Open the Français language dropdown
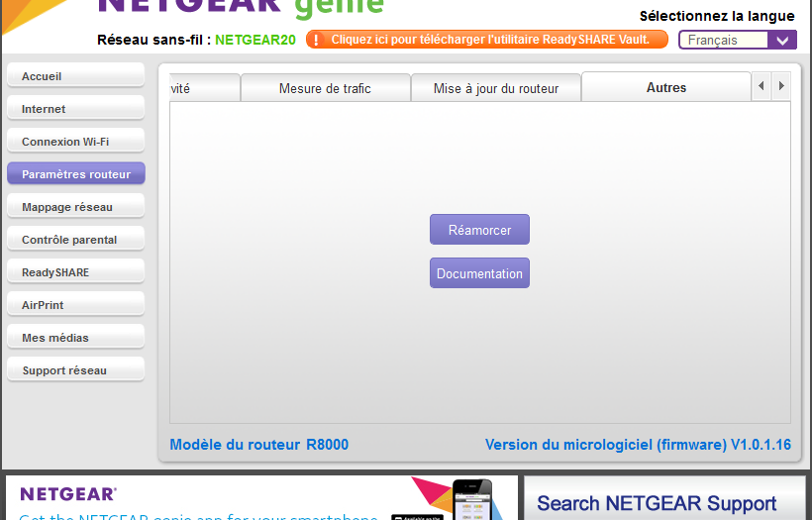This screenshot has height=520, width=812. pos(737,40)
